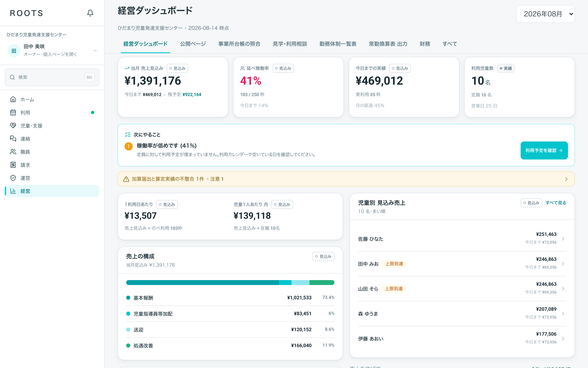Click the 児童指導員等加配 legend dot
The image size is (588, 368).
(128, 313)
